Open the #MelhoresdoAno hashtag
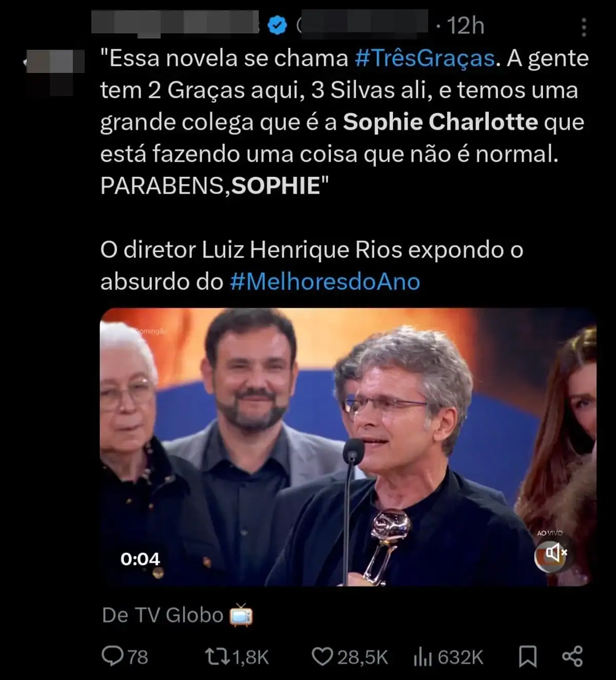The width and height of the screenshot is (616, 680). (325, 281)
